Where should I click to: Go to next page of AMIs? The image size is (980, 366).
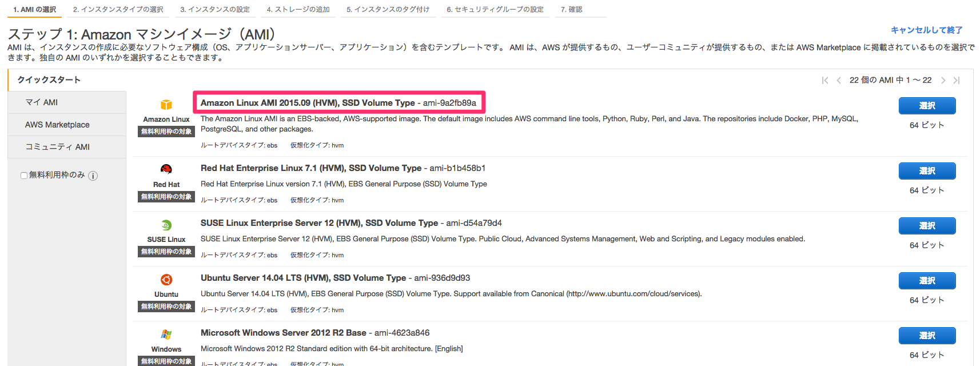[943, 81]
